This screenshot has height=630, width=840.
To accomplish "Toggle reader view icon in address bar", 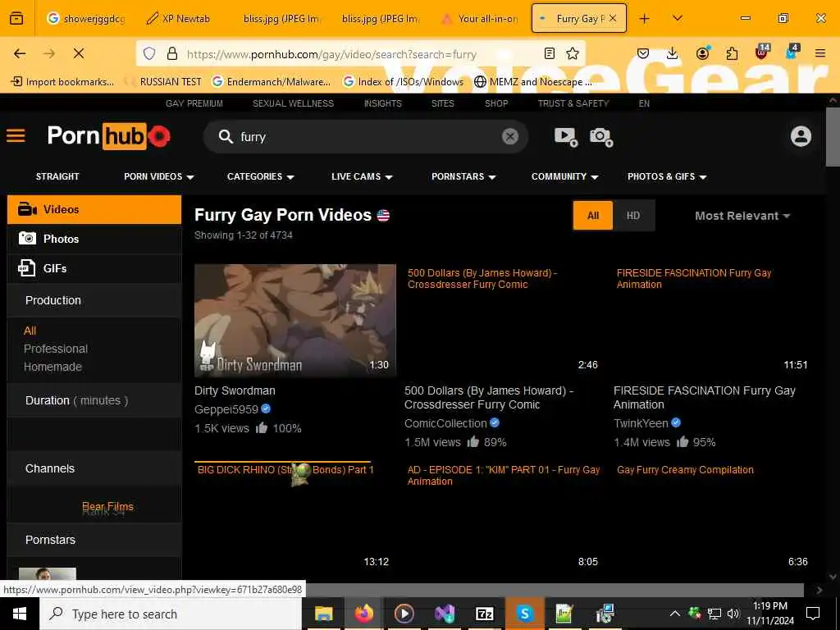I will (x=550, y=53).
